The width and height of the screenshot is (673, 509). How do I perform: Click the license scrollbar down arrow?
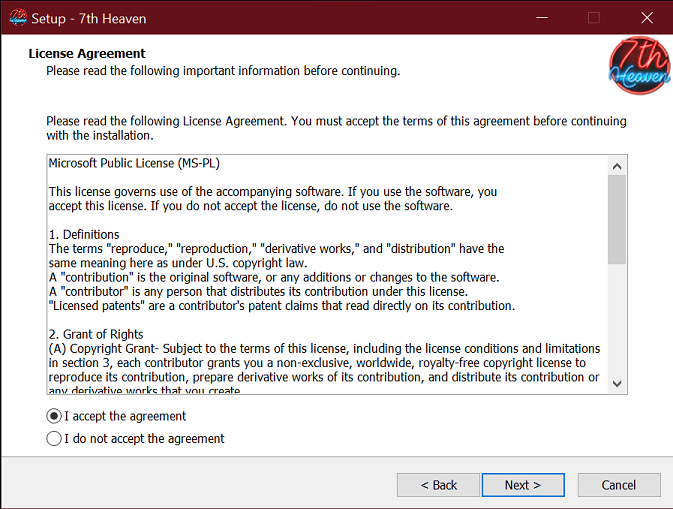pyautogui.click(x=617, y=384)
